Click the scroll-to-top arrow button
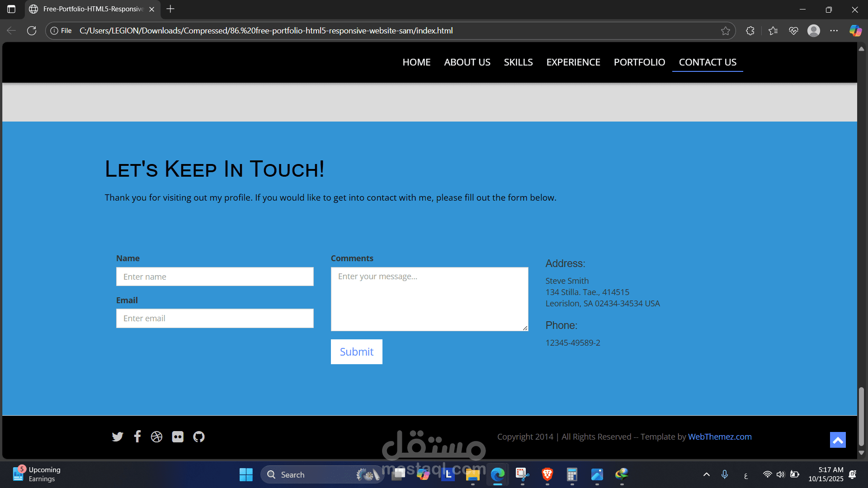The image size is (868, 488). 838,440
